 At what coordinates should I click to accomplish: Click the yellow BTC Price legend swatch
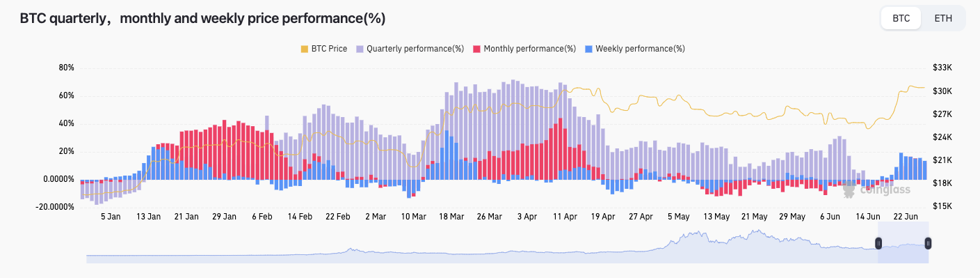tap(304, 49)
